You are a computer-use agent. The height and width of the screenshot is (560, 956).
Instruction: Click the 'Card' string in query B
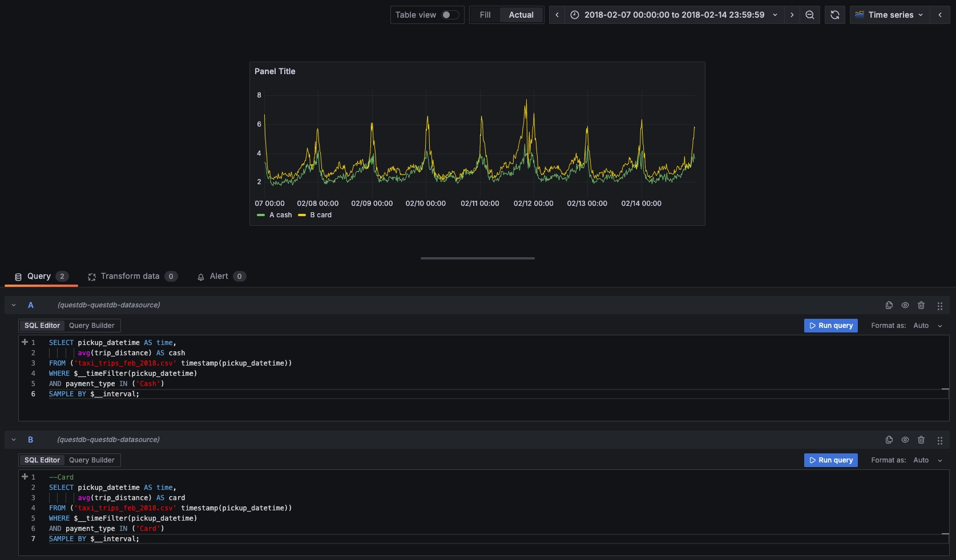click(x=148, y=529)
